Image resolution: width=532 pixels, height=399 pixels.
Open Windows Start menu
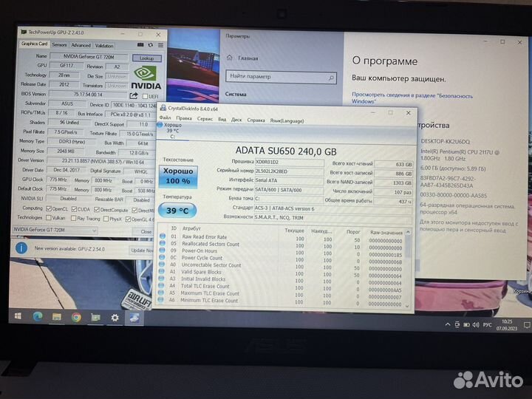pos(18,316)
